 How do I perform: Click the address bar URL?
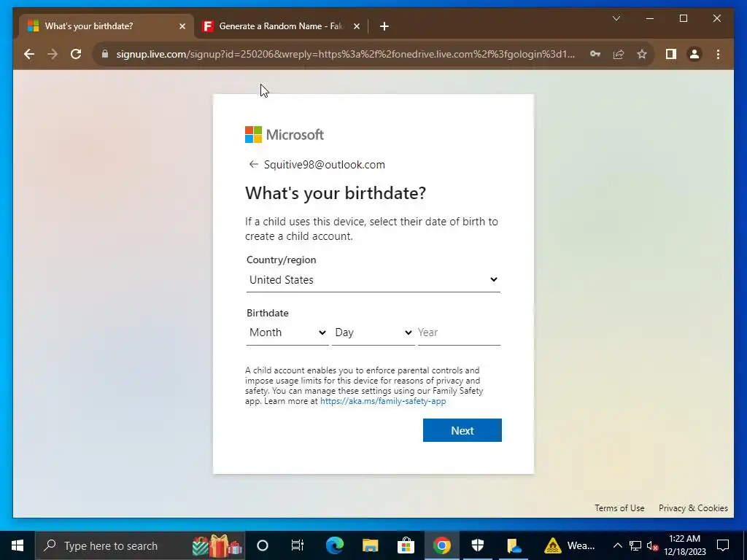coord(345,54)
